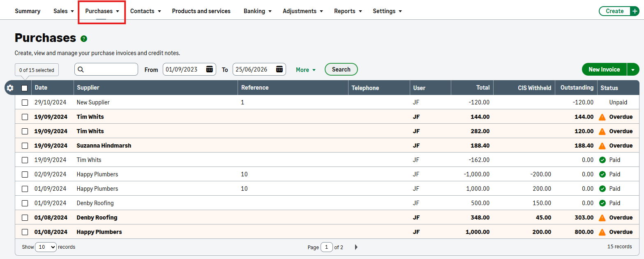Check the Denby Roofing 01/09/2024 row checkbox
Image resolution: width=644 pixels, height=259 pixels.
point(25,203)
